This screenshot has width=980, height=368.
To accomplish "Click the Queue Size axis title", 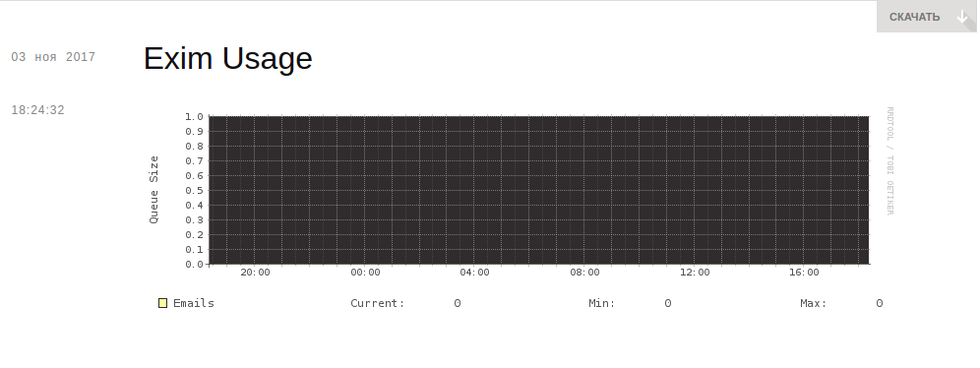I will [x=153, y=189].
